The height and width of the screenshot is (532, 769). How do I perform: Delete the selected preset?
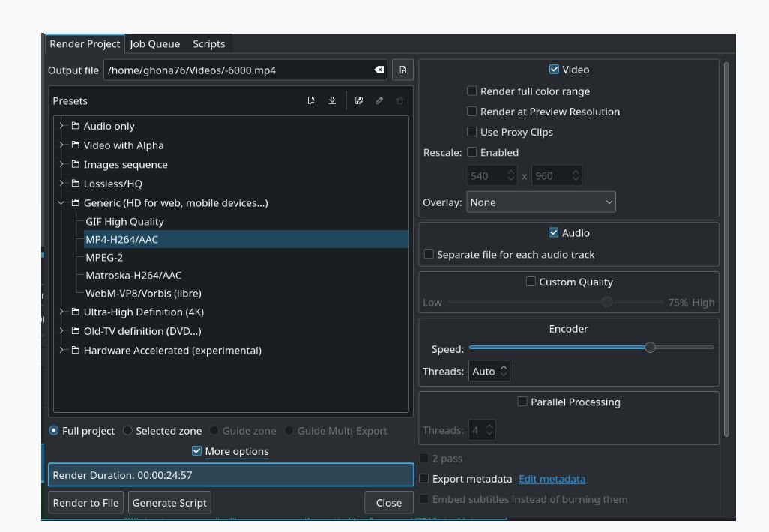pyautogui.click(x=399, y=100)
